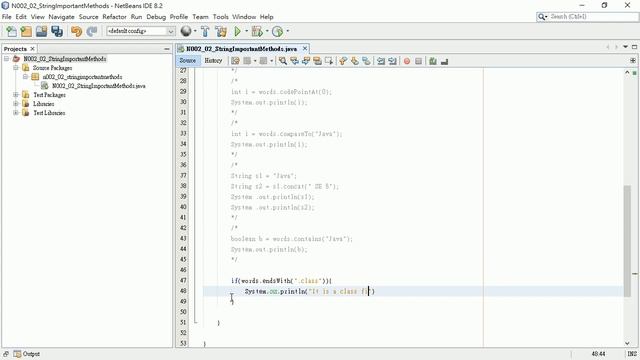
Task: Open the Refactor menu
Action: [114, 17]
